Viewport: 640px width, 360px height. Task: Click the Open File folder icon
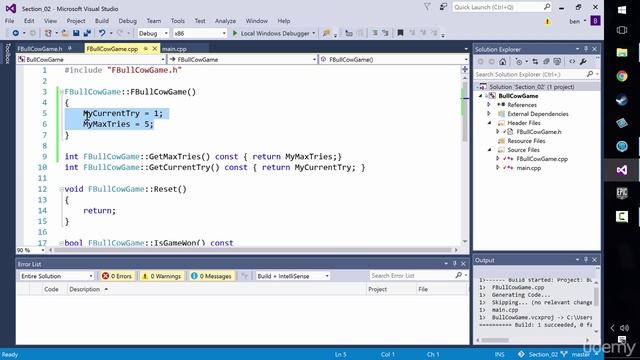[x=64, y=33]
